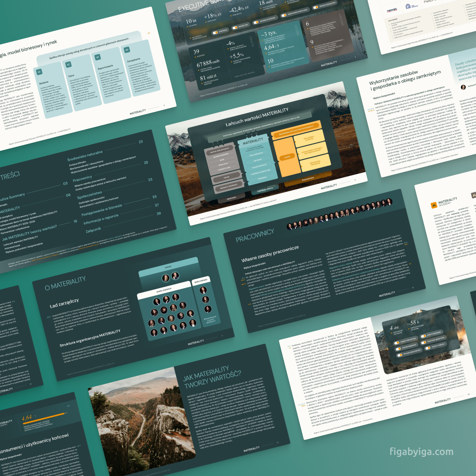The image size is (476, 476).
Task: Select the ~3 tys. figure
Action: click(x=269, y=34)
